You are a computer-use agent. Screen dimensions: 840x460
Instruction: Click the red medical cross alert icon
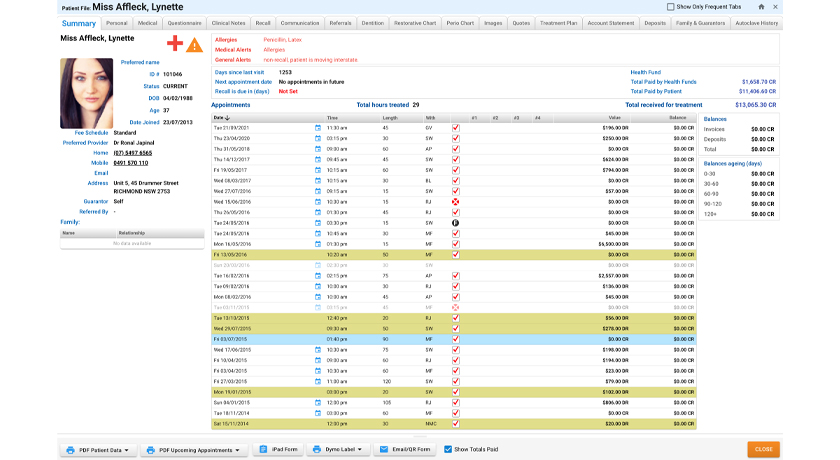click(x=175, y=43)
